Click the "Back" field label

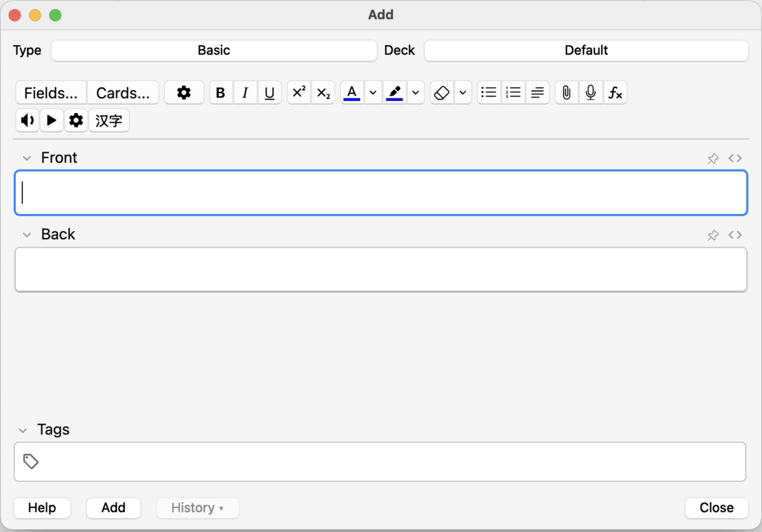coord(58,234)
